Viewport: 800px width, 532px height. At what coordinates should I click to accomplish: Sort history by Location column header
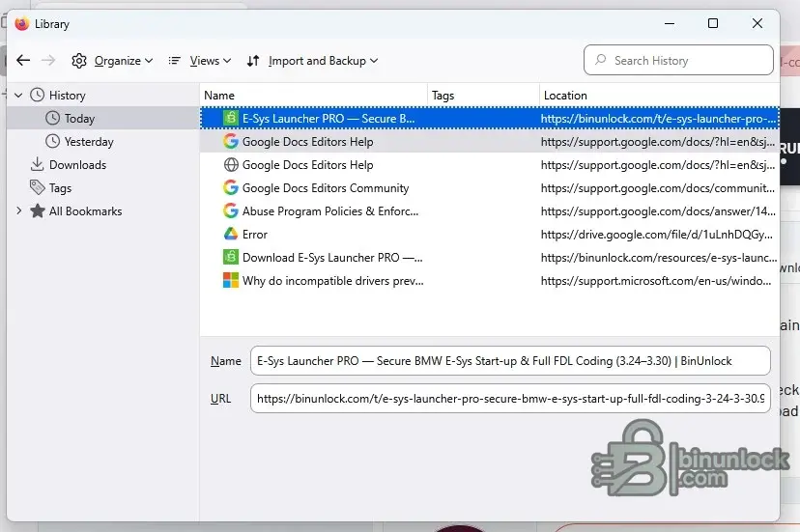point(657,96)
